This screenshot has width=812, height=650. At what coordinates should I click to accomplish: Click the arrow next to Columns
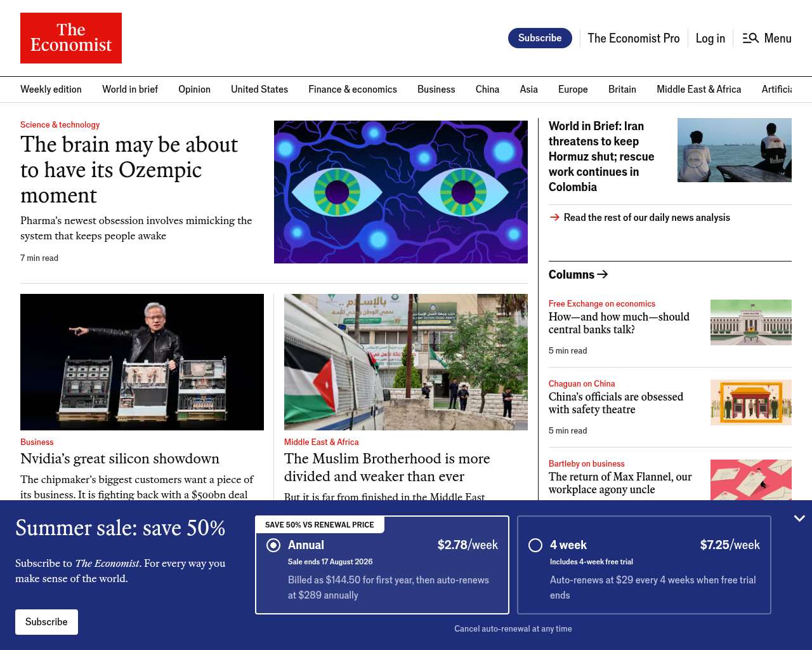(603, 274)
